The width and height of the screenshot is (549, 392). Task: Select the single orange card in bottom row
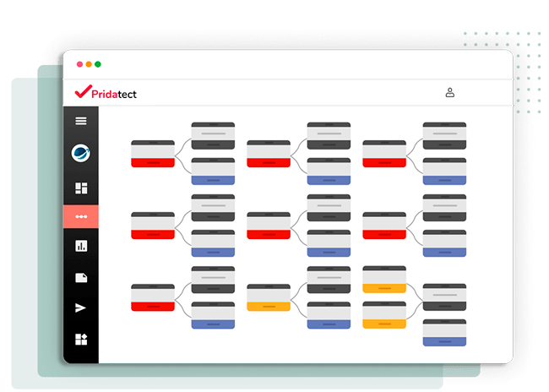click(x=269, y=297)
